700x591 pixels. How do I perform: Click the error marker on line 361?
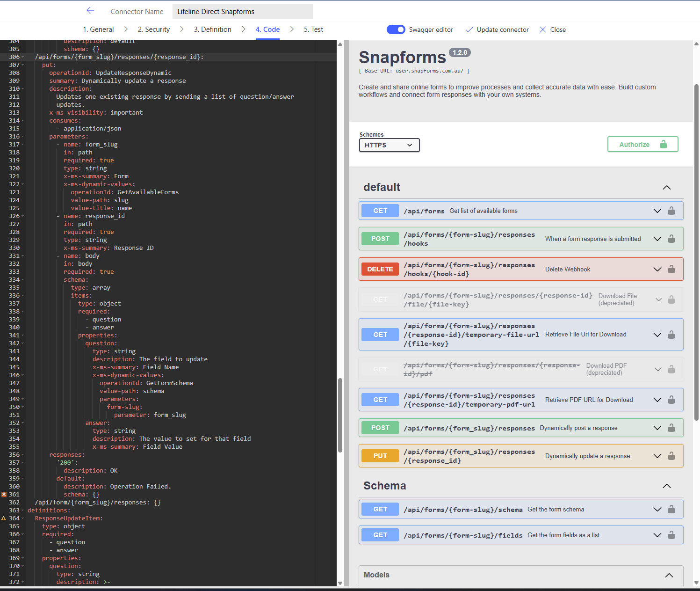[x=4, y=494]
